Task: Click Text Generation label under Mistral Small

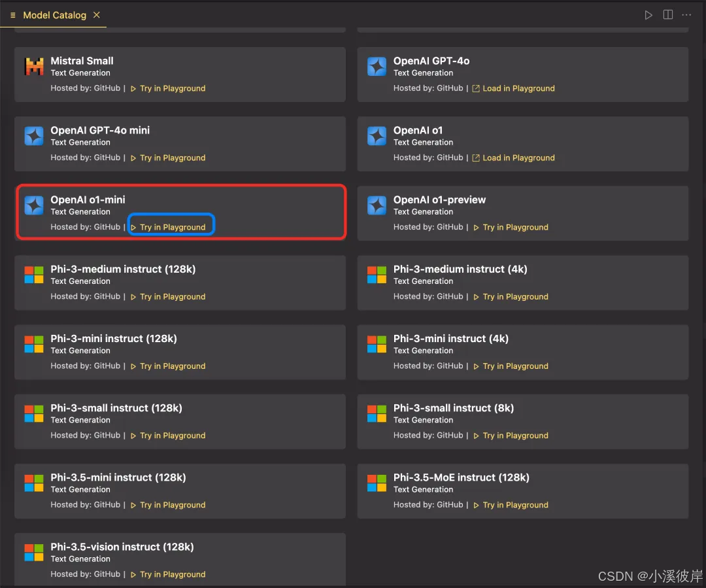Action: [80, 73]
